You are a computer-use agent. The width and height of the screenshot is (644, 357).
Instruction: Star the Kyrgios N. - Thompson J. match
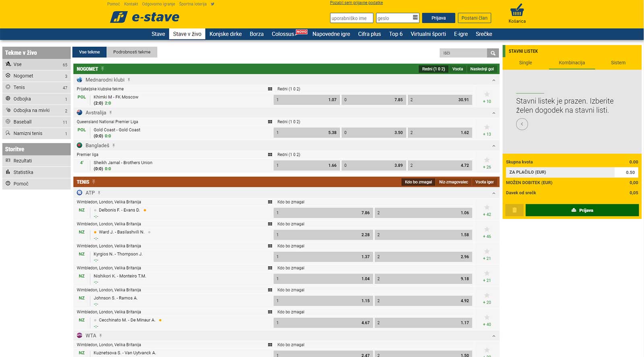click(487, 251)
